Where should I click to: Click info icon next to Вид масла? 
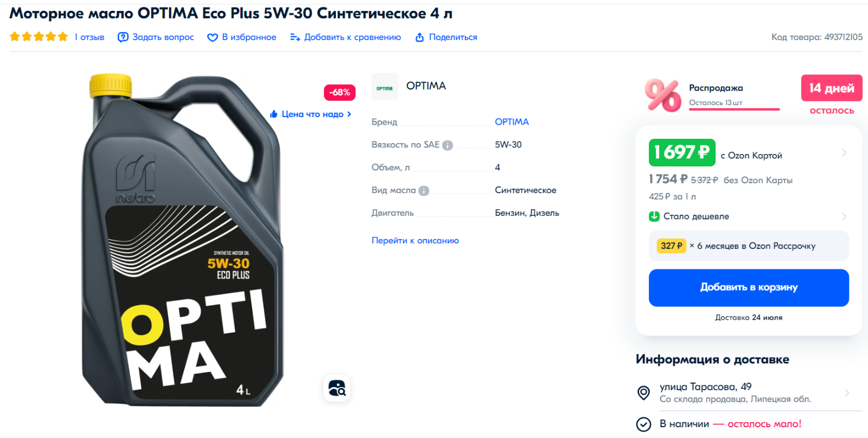click(424, 191)
